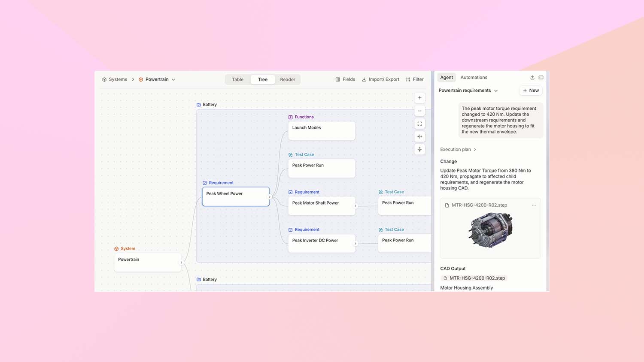Select the Peak Wheel Power requirement node

(x=236, y=197)
